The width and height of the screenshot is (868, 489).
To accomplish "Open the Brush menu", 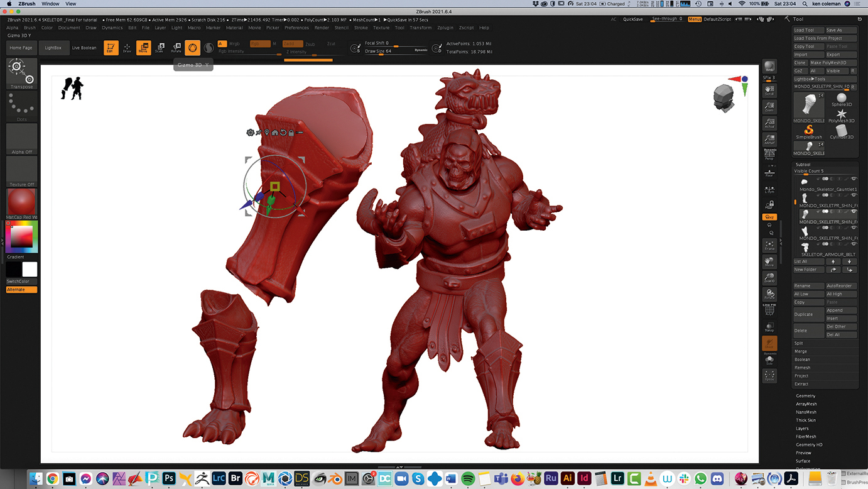I will pos(30,28).
